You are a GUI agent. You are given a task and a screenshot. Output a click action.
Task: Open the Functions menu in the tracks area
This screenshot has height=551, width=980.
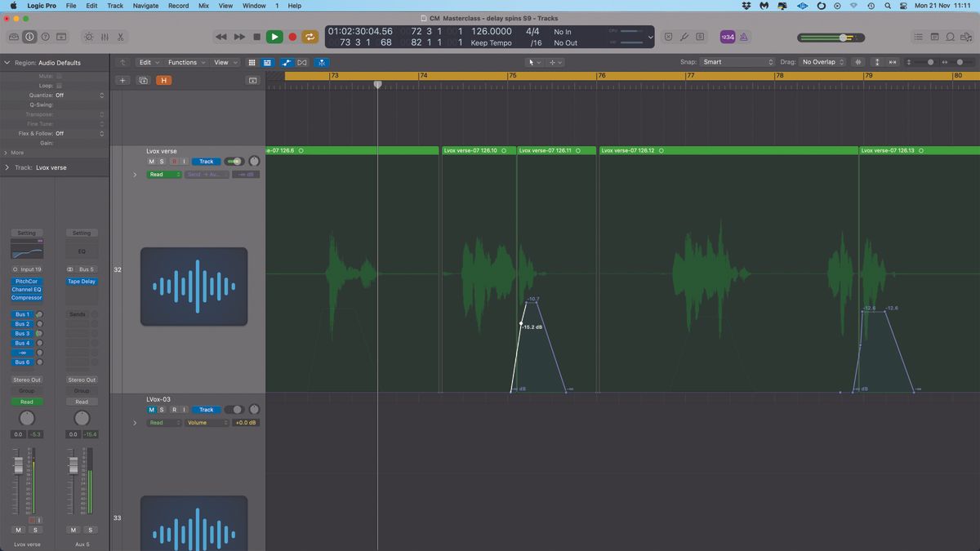(x=184, y=62)
